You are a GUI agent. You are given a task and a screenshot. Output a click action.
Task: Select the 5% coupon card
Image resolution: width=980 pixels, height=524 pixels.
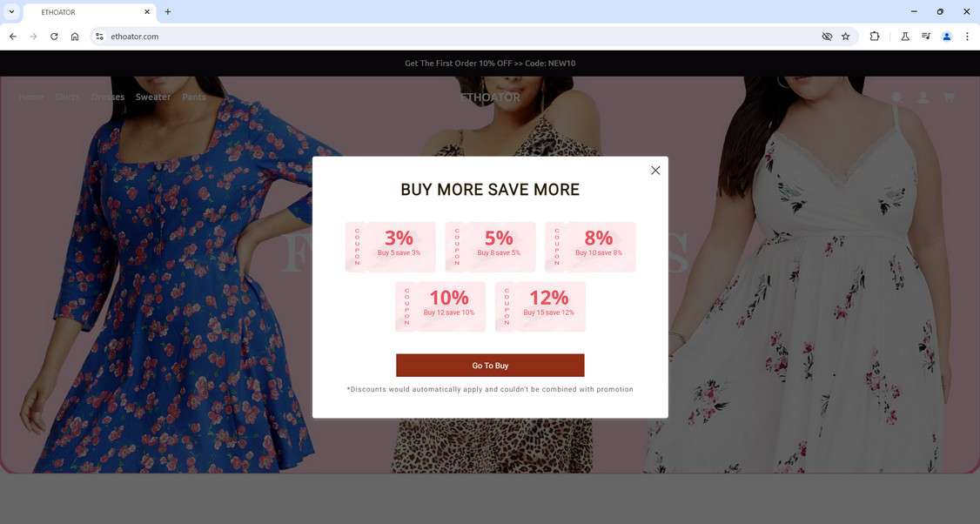[491, 246]
